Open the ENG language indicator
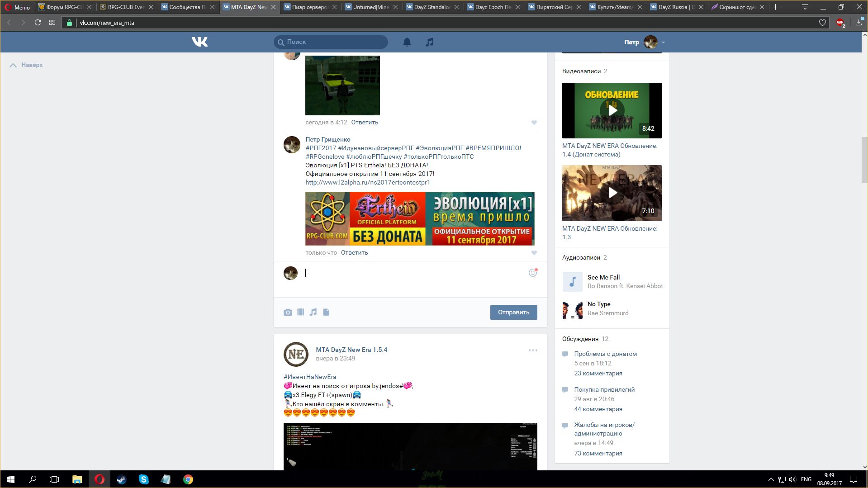The height and width of the screenshot is (488, 868). coord(806,479)
